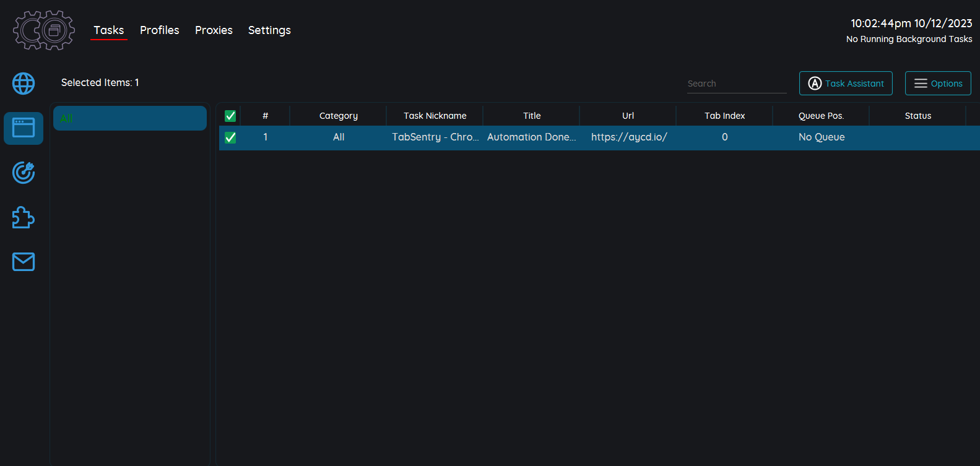The image size is (980, 466).
Task: Click the date and time display
Action: click(911, 24)
